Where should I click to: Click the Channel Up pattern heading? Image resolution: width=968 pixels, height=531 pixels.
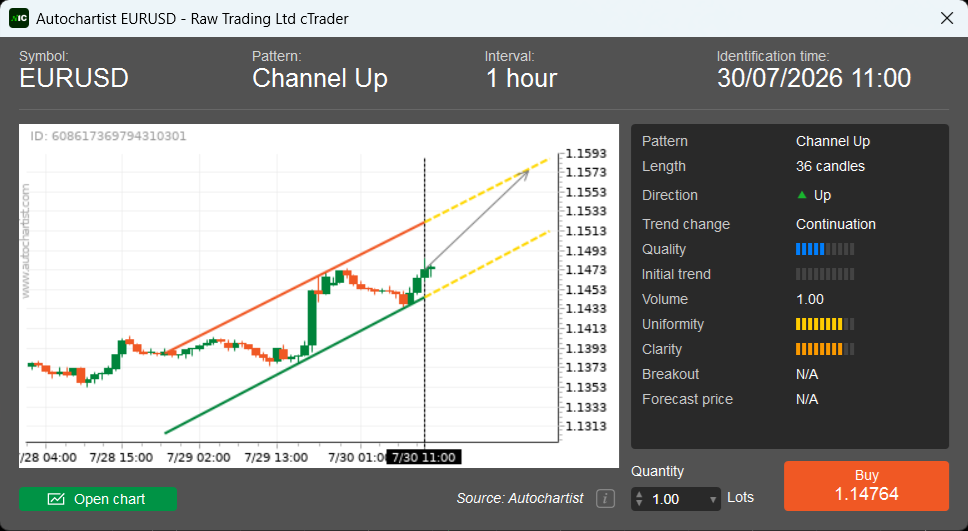click(320, 78)
